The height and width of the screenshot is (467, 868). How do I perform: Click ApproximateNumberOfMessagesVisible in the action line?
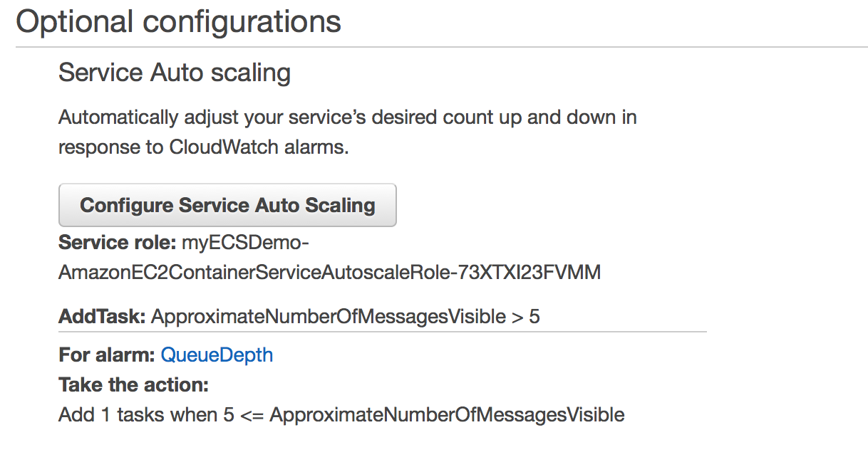(x=448, y=414)
